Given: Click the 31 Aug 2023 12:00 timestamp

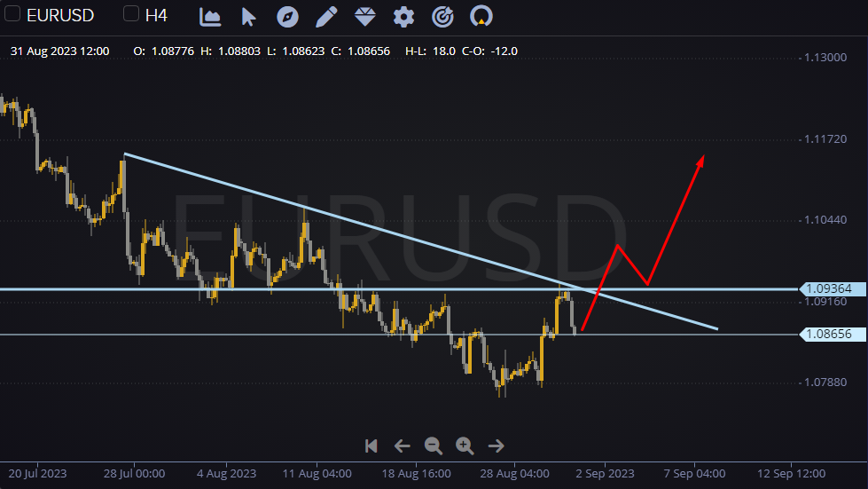Looking at the screenshot, I should [59, 51].
